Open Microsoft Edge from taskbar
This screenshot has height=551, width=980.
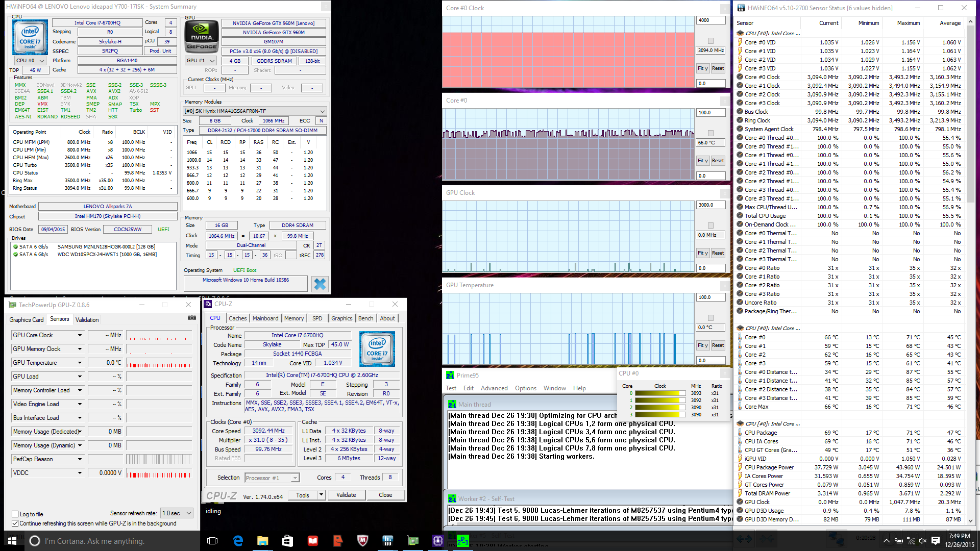coord(238,541)
